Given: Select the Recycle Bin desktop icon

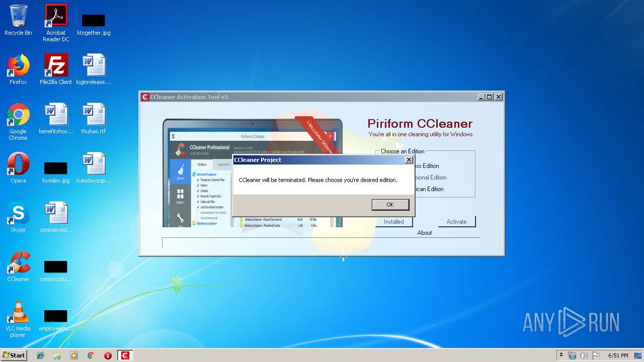Looking at the screenshot, I should pos(18,20).
